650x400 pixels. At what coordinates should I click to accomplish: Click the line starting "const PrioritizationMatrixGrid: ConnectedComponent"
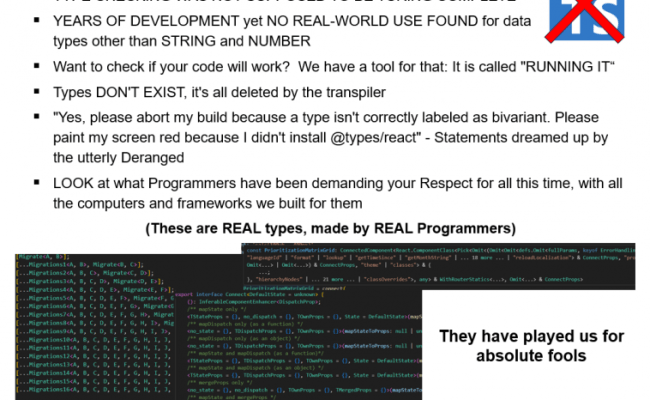point(441,250)
